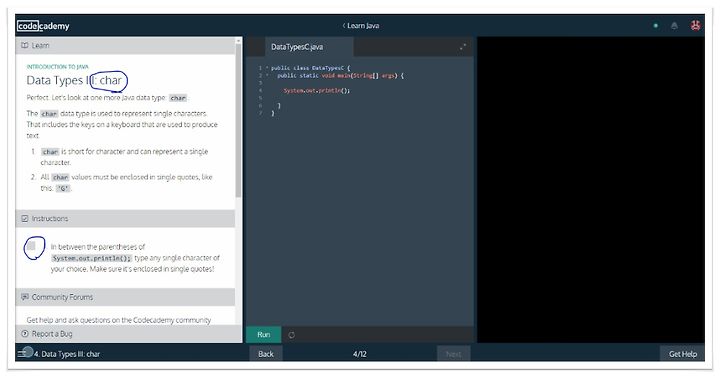Click inside System.out.println() code line
720x376 pixels.
(317, 90)
